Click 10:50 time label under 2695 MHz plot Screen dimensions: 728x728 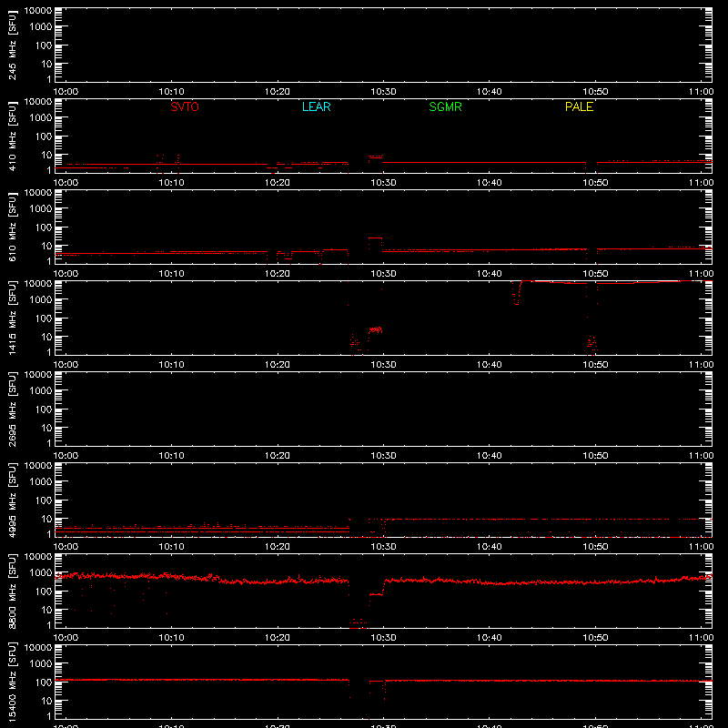[595, 456]
